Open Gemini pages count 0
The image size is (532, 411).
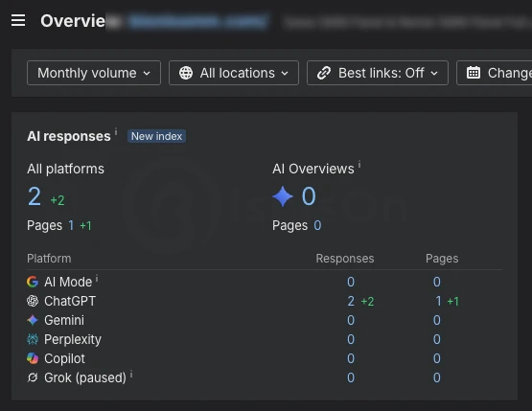[437, 320]
